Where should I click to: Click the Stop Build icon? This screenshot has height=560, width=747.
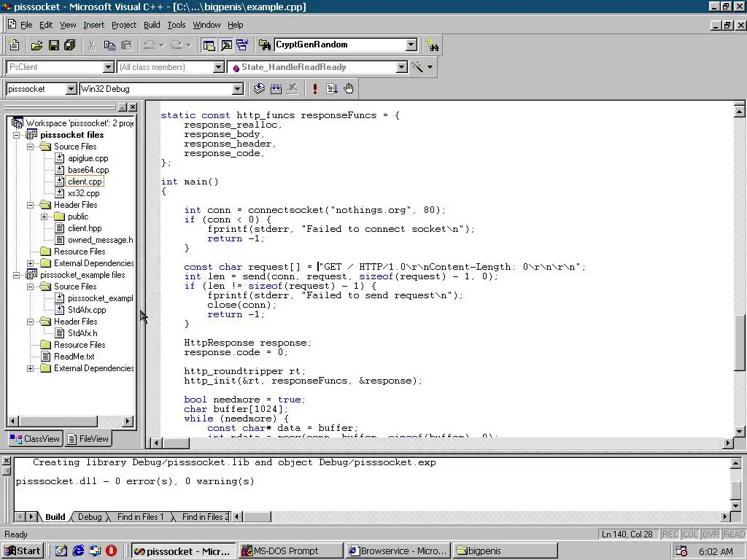(293, 88)
